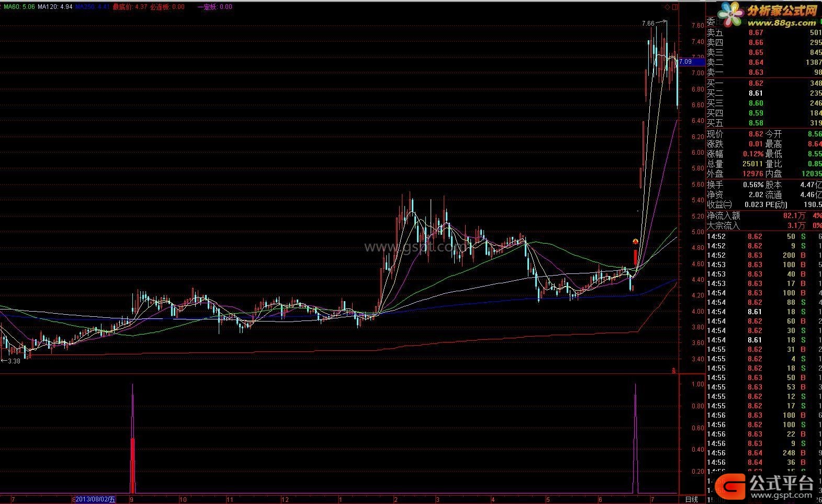The width and height of the screenshot is (822, 504).
Task: Select the 卖四 8.66 ask row
Action: [x=764, y=42]
